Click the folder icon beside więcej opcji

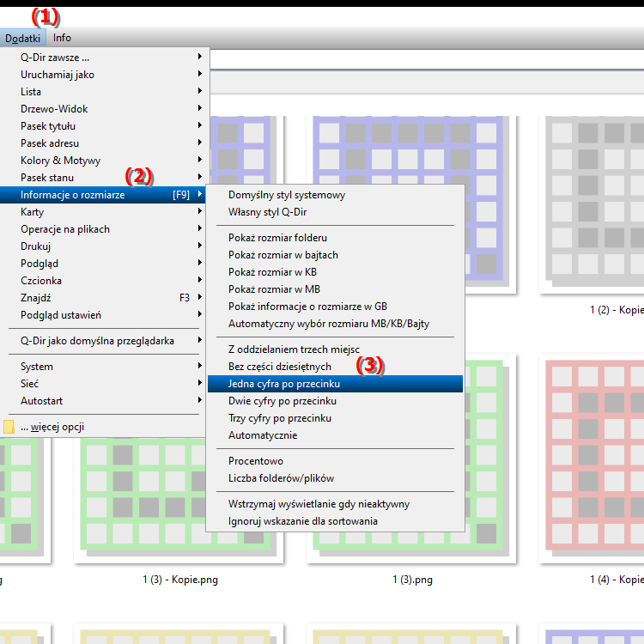point(9,427)
